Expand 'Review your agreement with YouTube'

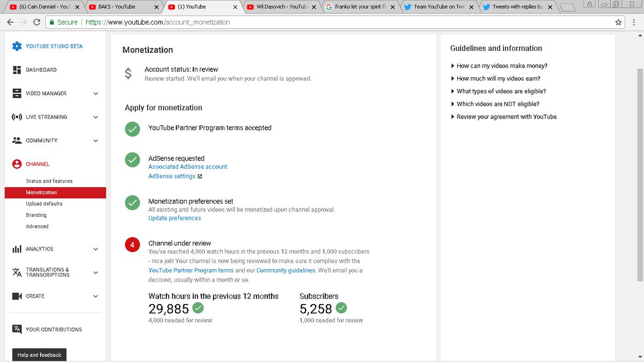tap(504, 116)
